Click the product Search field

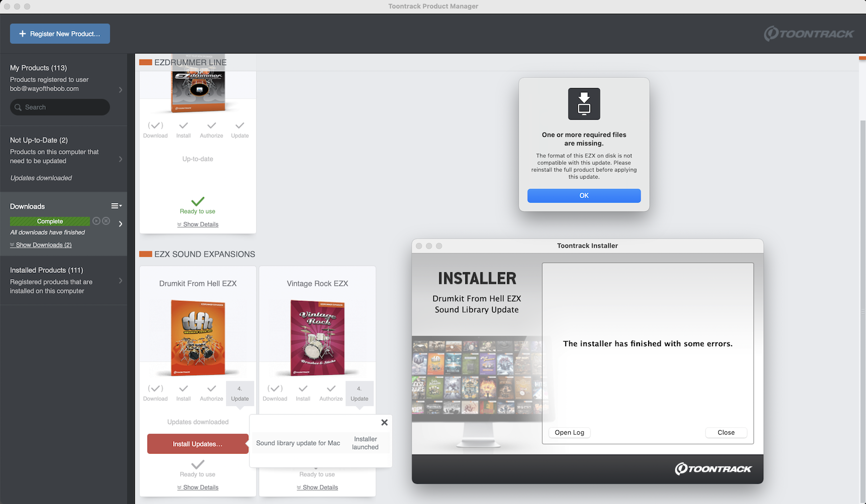click(60, 107)
